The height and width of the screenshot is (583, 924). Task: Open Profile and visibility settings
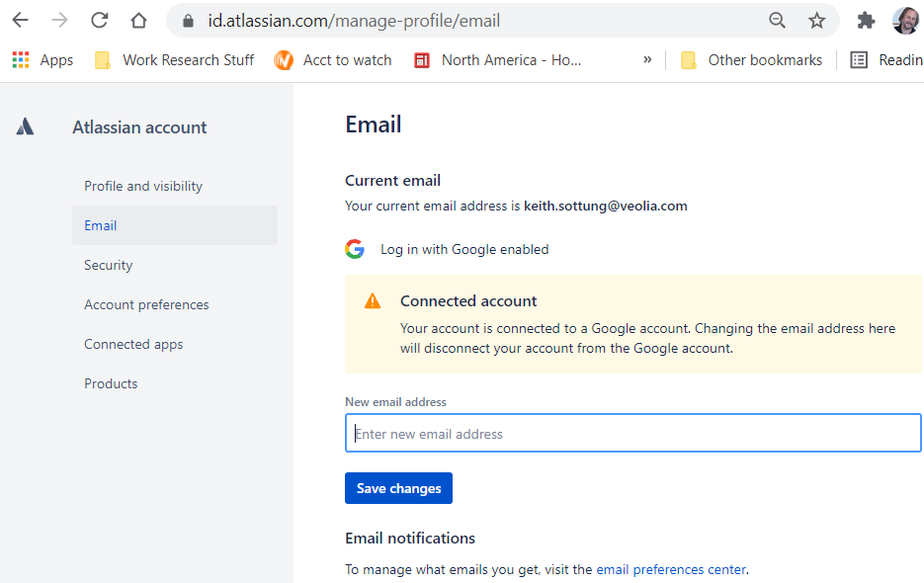(x=143, y=187)
